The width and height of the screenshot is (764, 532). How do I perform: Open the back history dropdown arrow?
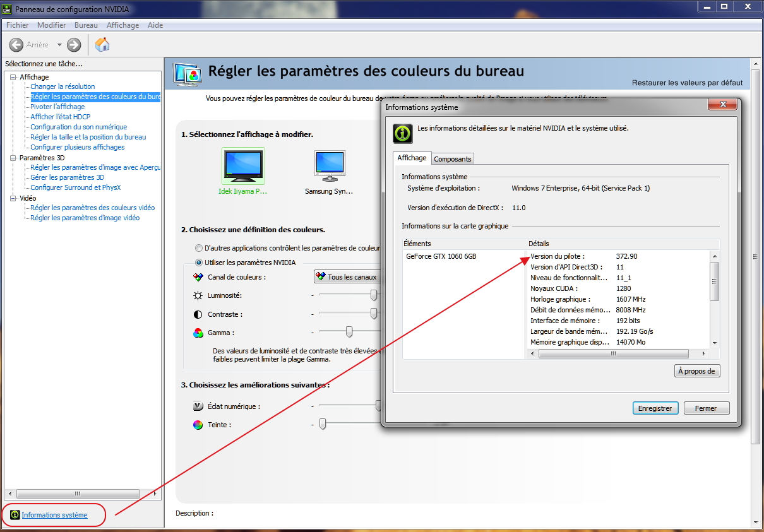(x=59, y=45)
